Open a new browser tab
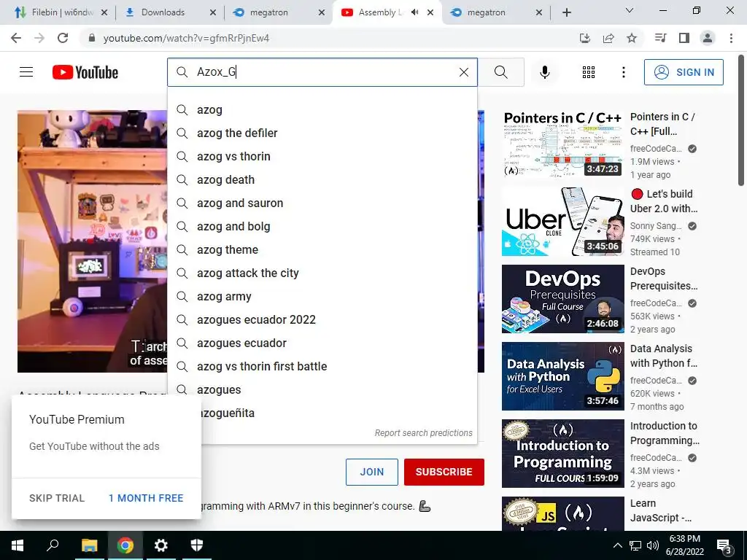 (566, 12)
